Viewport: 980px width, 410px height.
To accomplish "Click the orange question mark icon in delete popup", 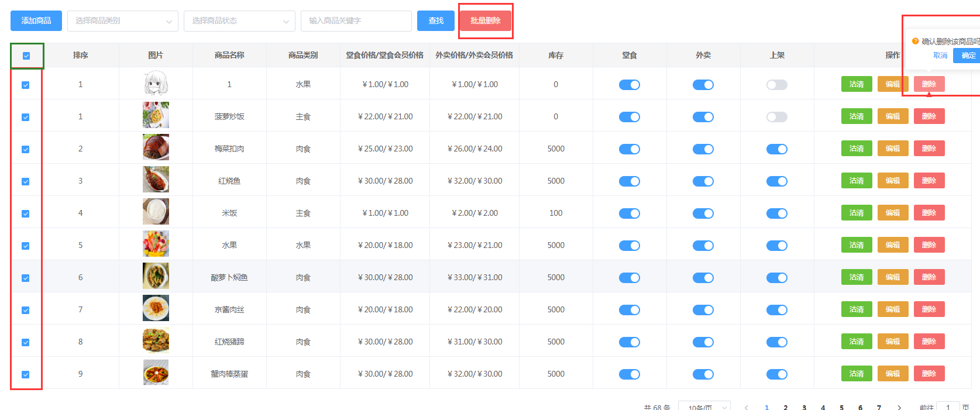I will tap(916, 42).
